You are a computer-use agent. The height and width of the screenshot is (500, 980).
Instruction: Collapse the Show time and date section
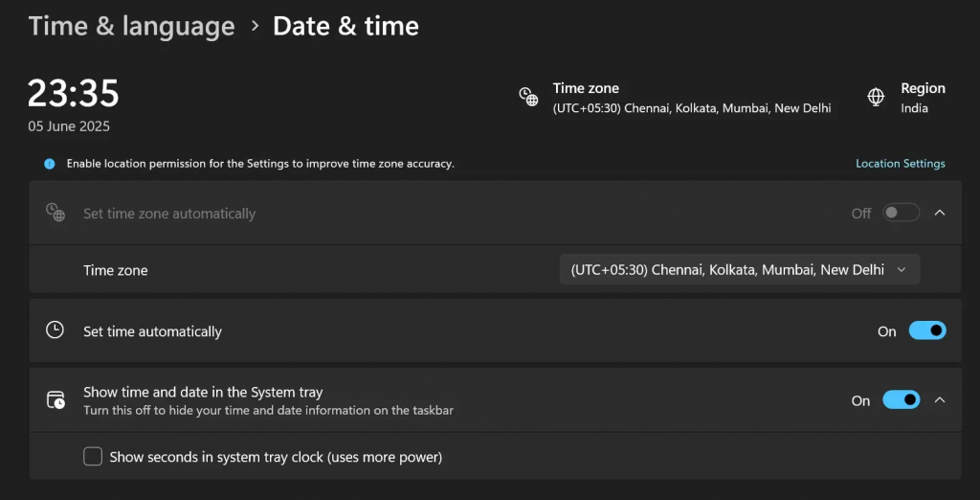[940, 399]
